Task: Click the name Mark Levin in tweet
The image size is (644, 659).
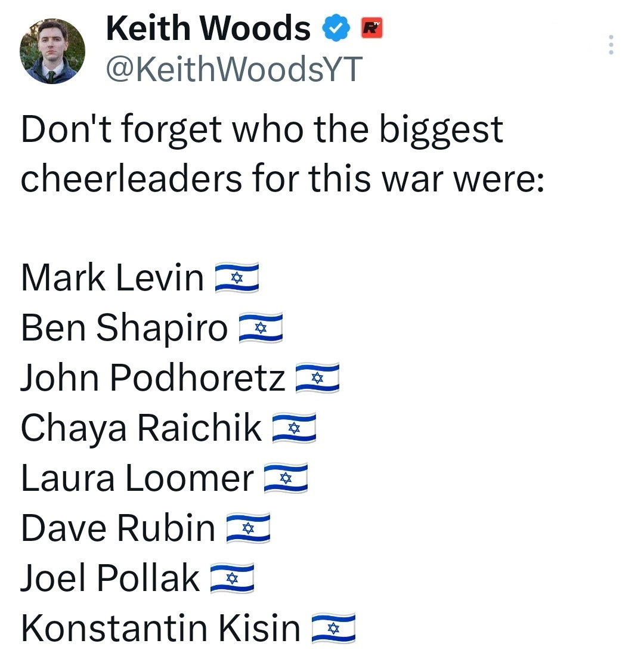Action: (112, 278)
